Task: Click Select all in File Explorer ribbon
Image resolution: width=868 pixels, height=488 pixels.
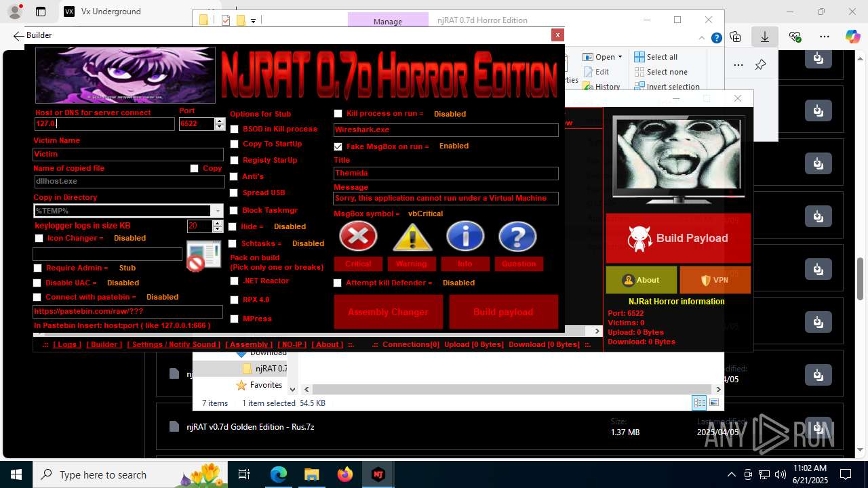Action: pos(656,57)
